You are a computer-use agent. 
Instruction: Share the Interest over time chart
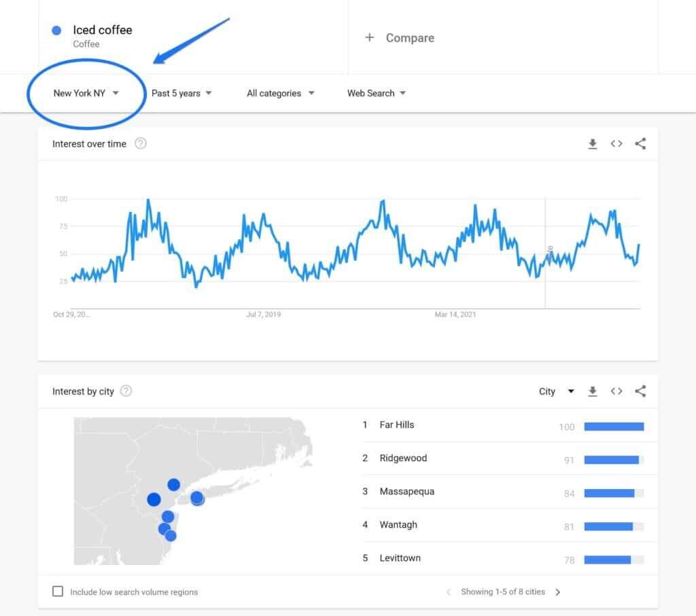(640, 144)
